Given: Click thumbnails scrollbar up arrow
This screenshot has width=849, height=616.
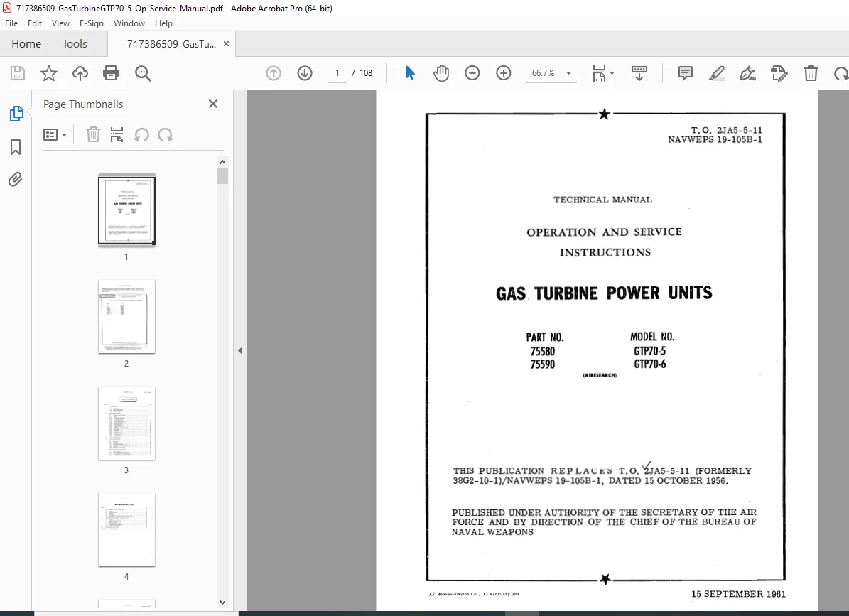Looking at the screenshot, I should click(x=222, y=162).
